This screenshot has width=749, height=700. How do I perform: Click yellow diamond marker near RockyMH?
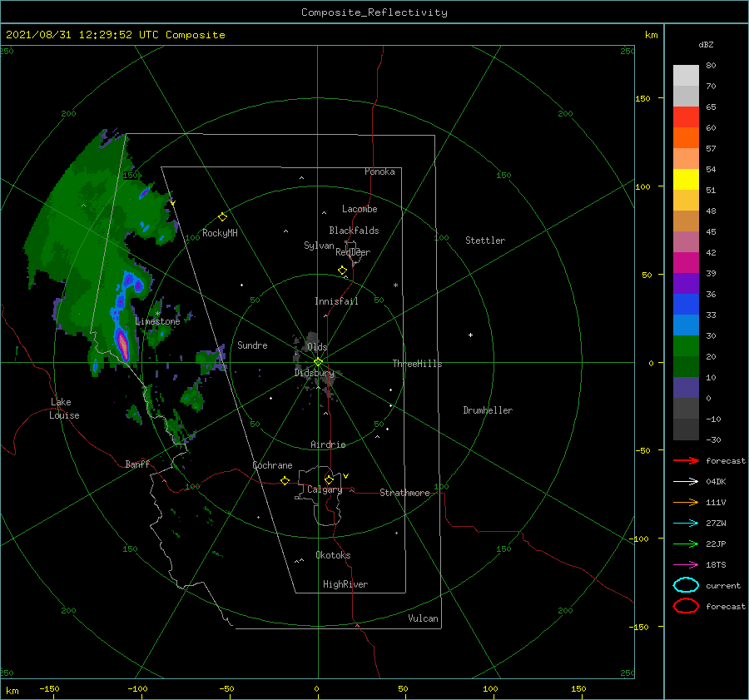tap(222, 217)
